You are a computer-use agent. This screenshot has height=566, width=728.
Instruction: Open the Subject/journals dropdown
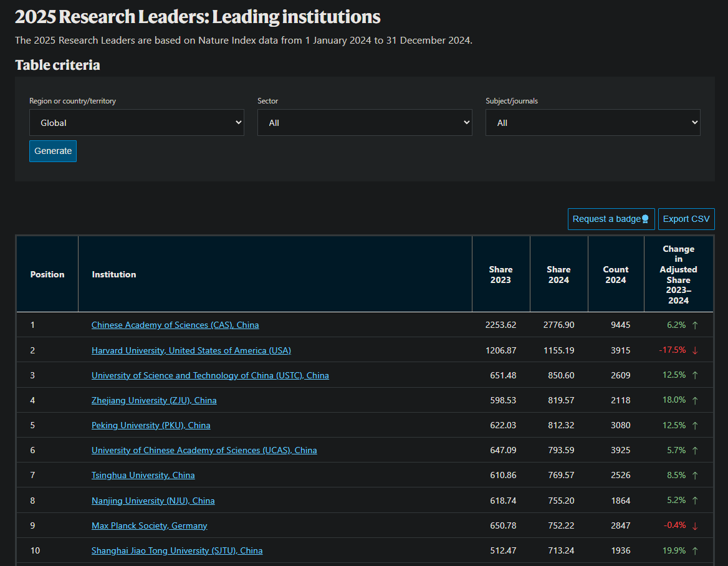[x=593, y=123]
